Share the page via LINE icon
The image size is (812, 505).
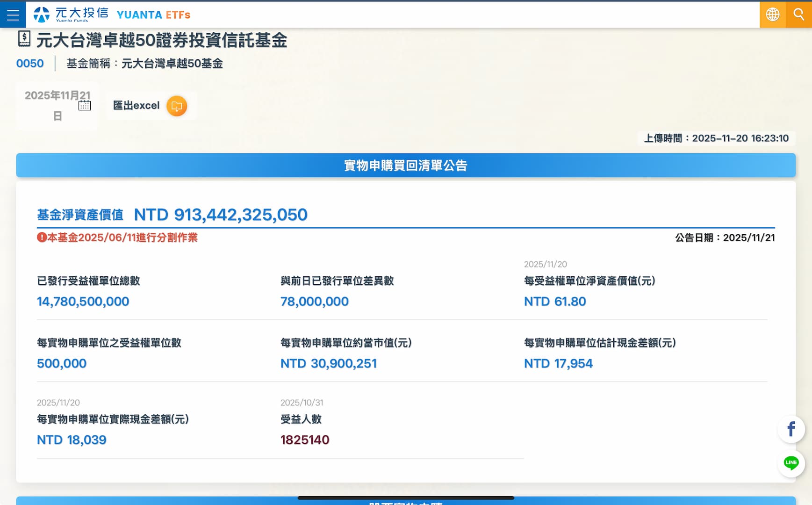point(791,463)
